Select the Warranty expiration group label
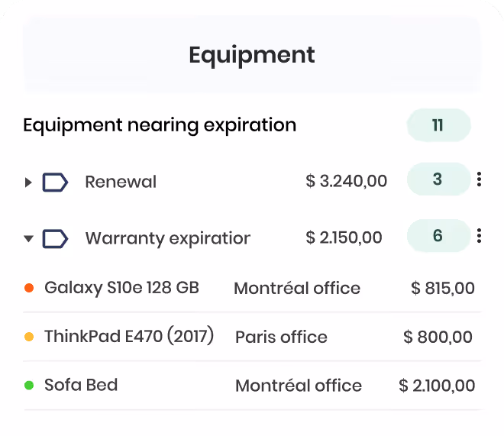 167,238
